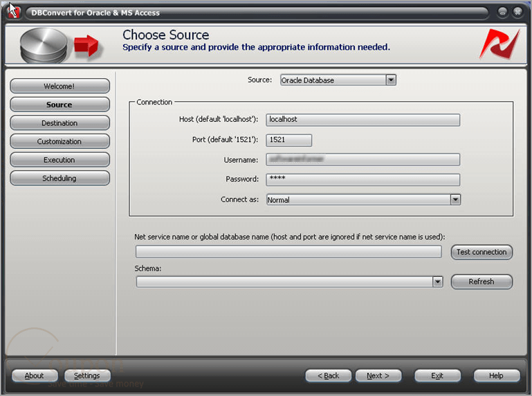
Task: Proceed with the Next button
Action: pyautogui.click(x=378, y=376)
